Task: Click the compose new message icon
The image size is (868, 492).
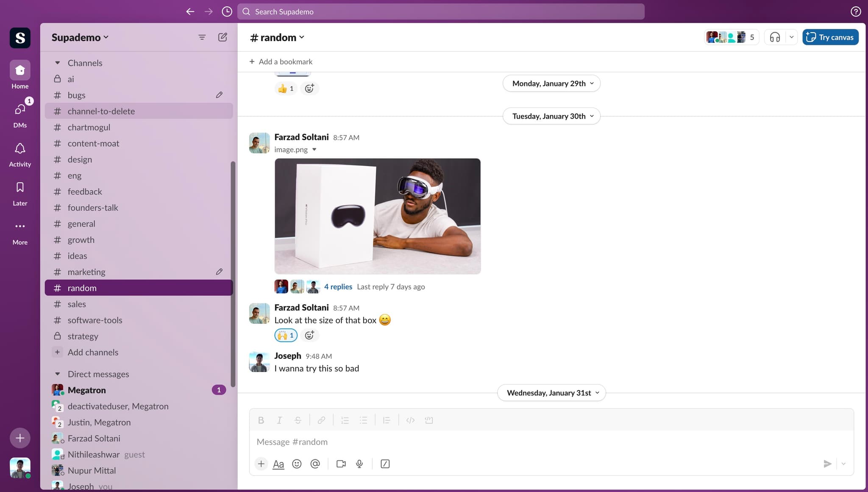Action: pos(223,37)
